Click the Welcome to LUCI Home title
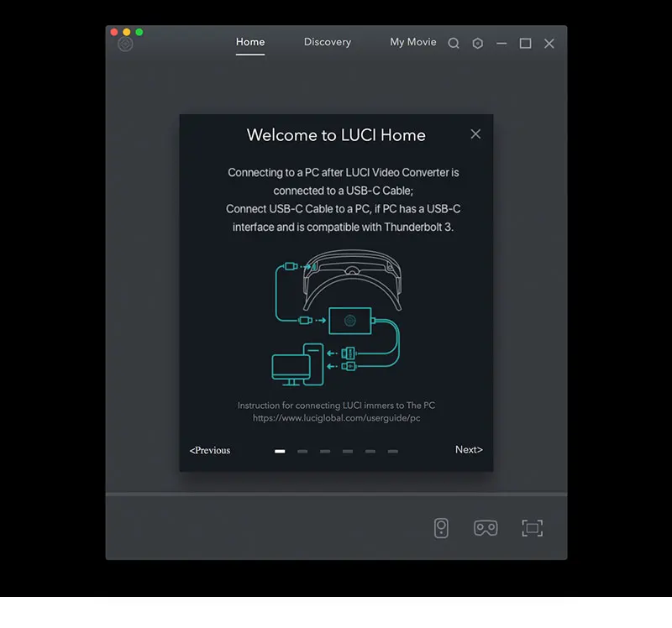Screen dimensions: 672x628 tap(337, 135)
